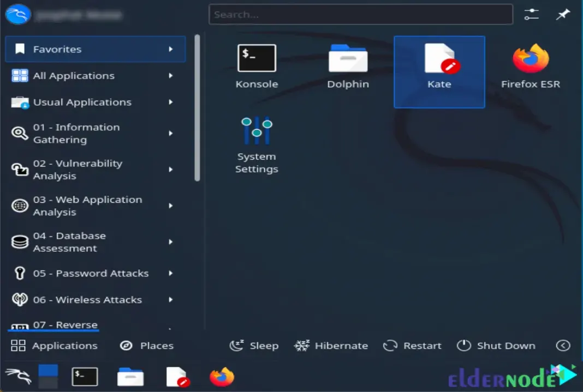583x392 pixels.
Task: Open the Usual Applications category
Action: (x=96, y=102)
